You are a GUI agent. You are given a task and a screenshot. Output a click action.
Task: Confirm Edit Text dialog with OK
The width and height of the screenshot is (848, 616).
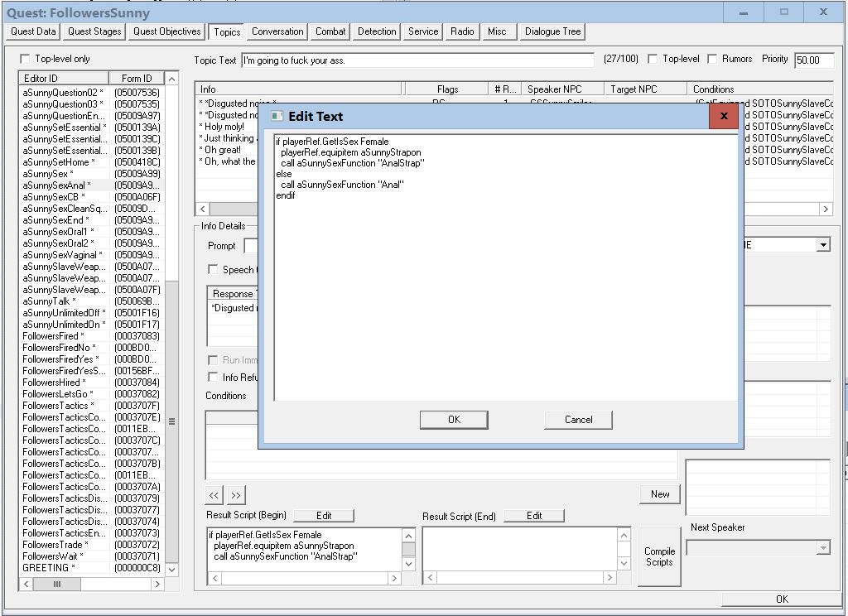click(x=454, y=420)
